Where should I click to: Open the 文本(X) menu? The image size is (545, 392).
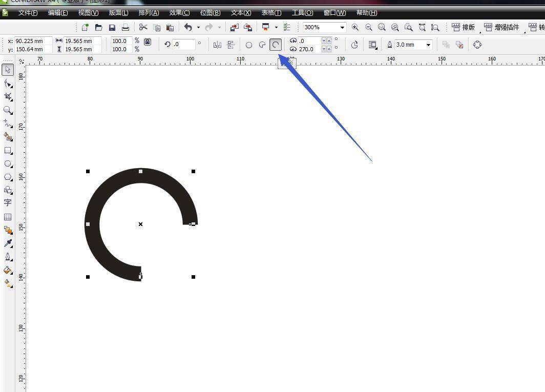tap(241, 13)
